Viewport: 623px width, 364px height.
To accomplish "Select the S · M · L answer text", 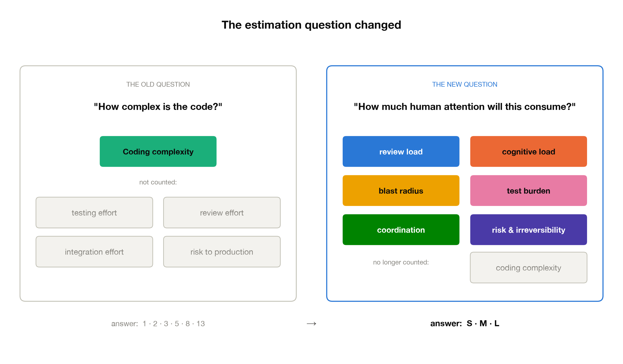I will [x=483, y=323].
